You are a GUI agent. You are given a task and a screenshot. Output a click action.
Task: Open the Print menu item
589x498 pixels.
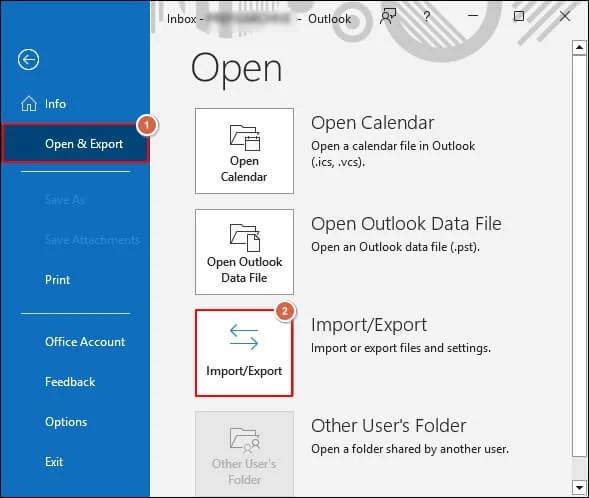(57, 280)
